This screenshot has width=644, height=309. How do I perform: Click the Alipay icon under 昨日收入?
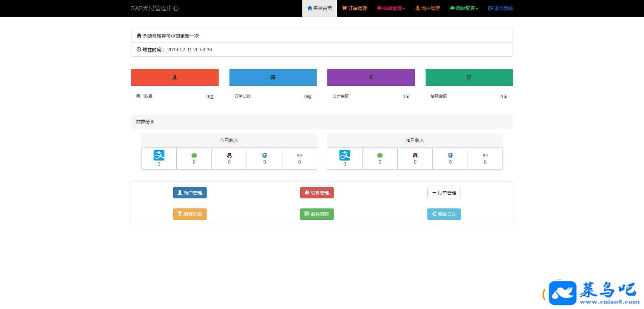[x=344, y=155]
